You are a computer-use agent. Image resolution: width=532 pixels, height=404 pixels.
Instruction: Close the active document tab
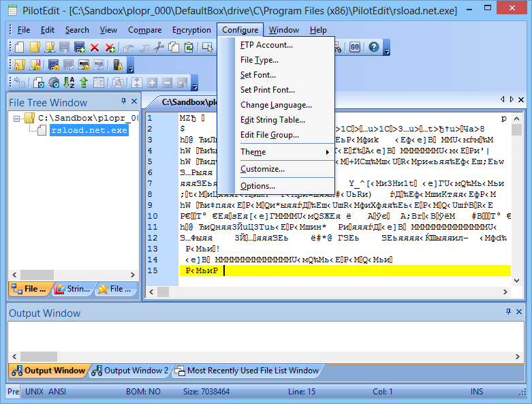[x=521, y=99]
